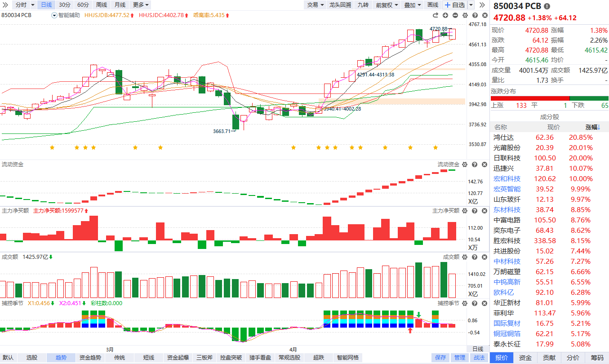Image resolution: width=609 pixels, height=364 pixels.
Task: Show help for the 成交额 indicator
Action: tap(474, 257)
